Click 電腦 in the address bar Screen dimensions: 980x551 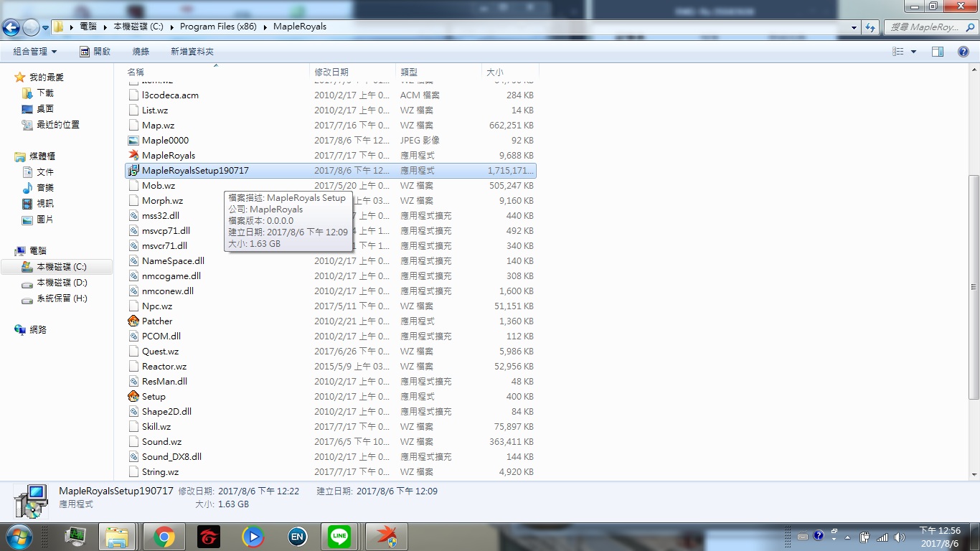pos(88,27)
